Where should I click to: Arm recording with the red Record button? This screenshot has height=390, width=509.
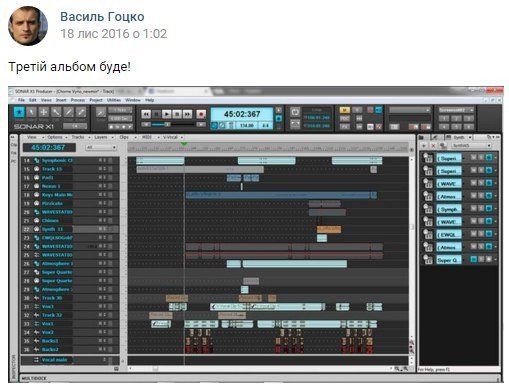click(x=201, y=114)
